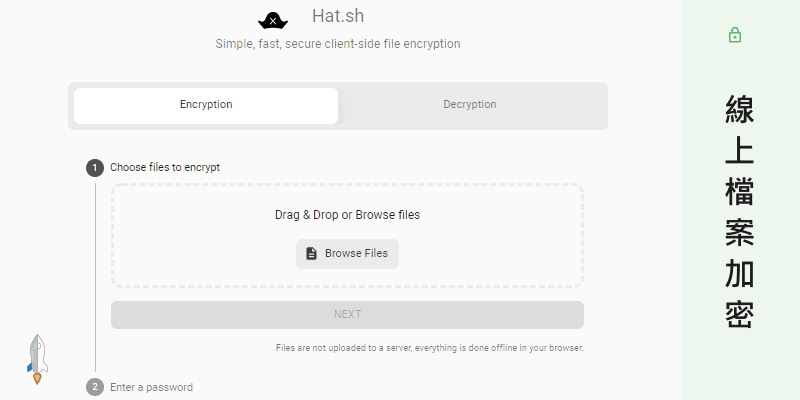The image size is (800, 400).
Task: Expand the Enter a password step
Action: pos(151,387)
